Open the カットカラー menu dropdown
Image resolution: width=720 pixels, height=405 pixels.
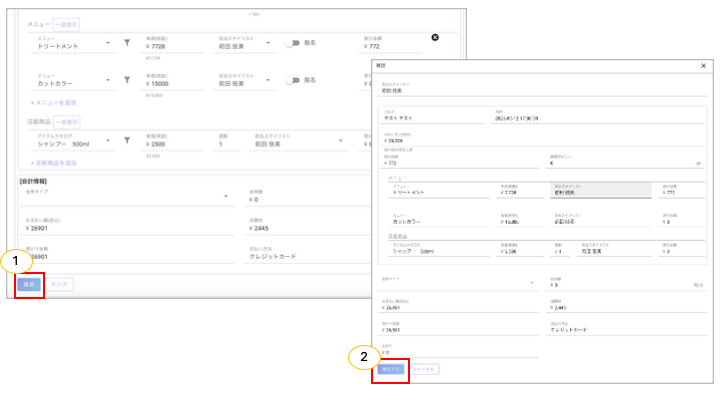108,80
